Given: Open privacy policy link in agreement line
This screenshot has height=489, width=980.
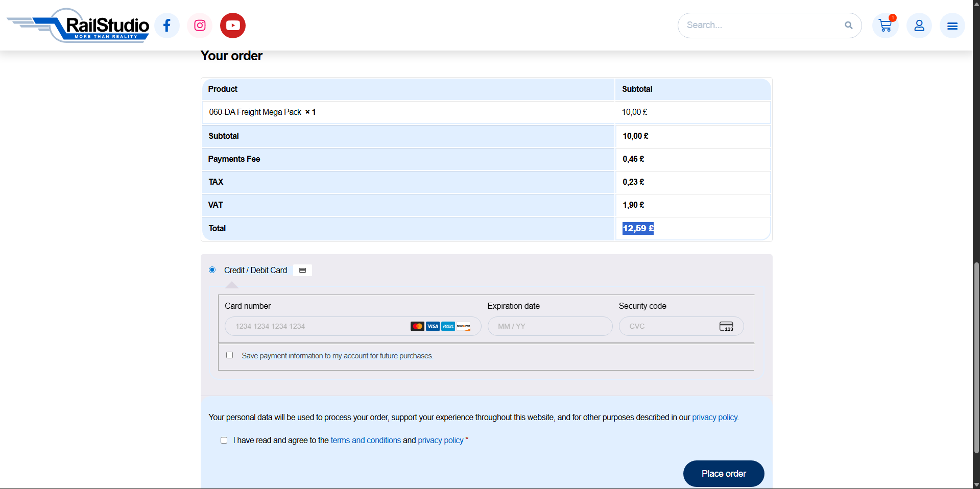Looking at the screenshot, I should click(441, 440).
